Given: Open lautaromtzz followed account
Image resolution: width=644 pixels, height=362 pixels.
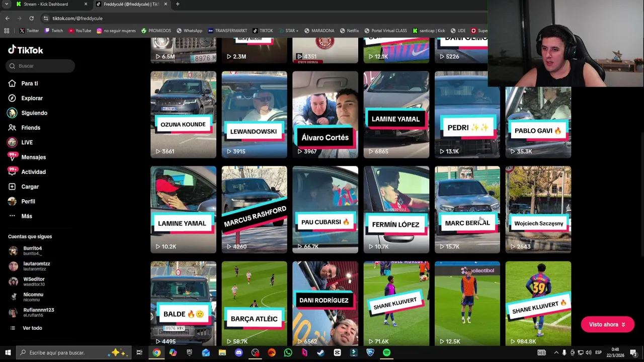Looking at the screenshot, I should click(36, 266).
